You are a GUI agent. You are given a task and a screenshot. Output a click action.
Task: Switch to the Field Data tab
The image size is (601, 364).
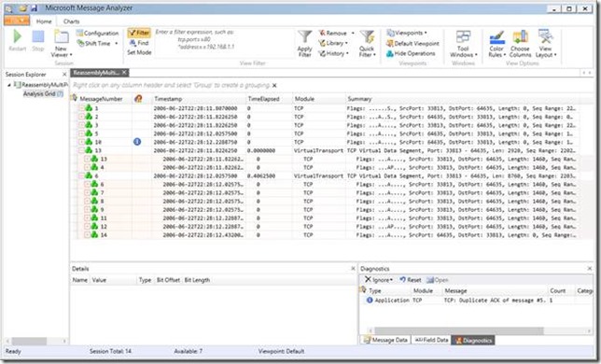click(431, 340)
